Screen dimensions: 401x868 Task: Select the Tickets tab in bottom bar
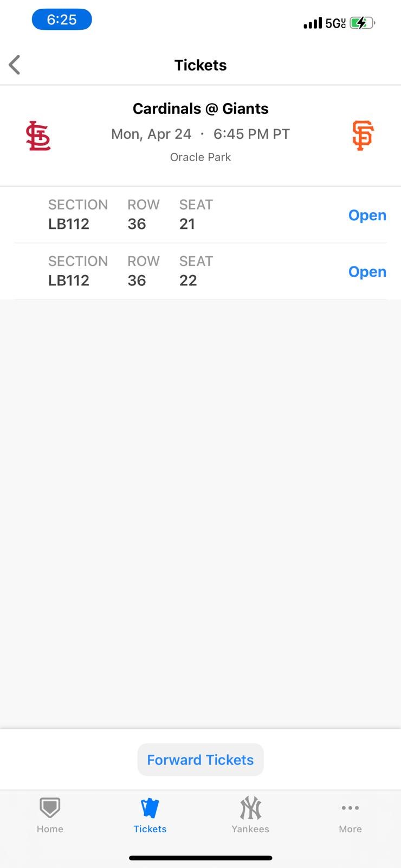click(x=150, y=814)
